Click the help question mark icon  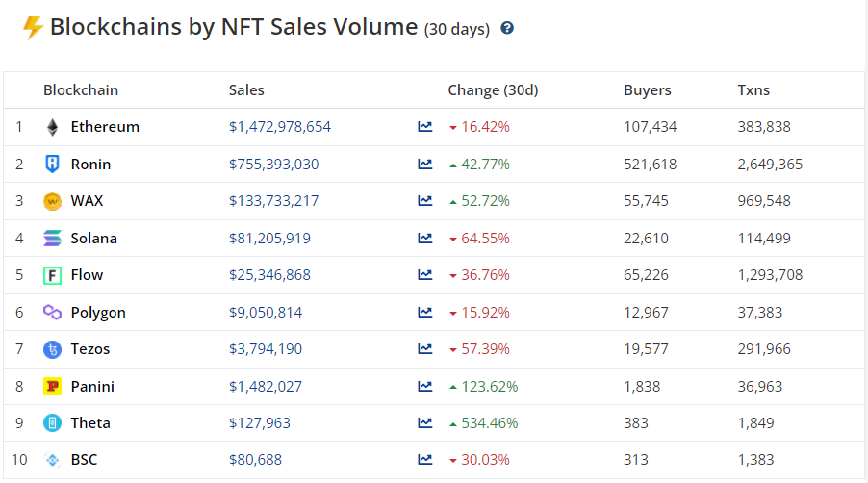[507, 28]
